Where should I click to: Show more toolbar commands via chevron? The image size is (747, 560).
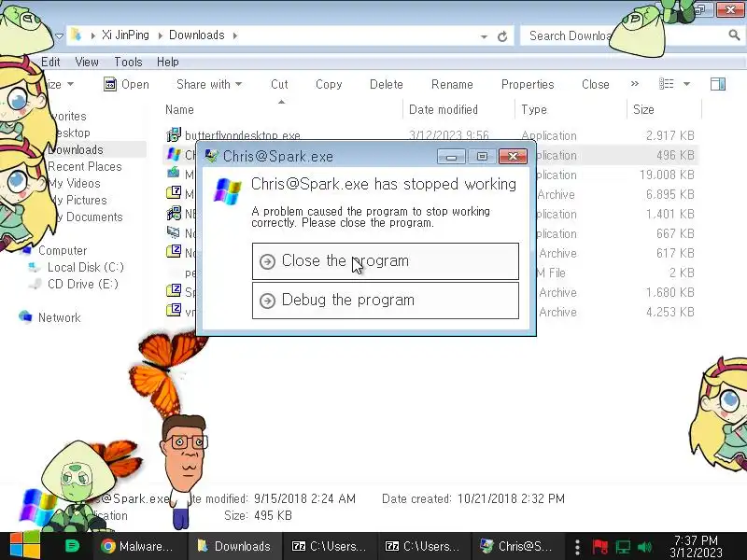pos(635,84)
